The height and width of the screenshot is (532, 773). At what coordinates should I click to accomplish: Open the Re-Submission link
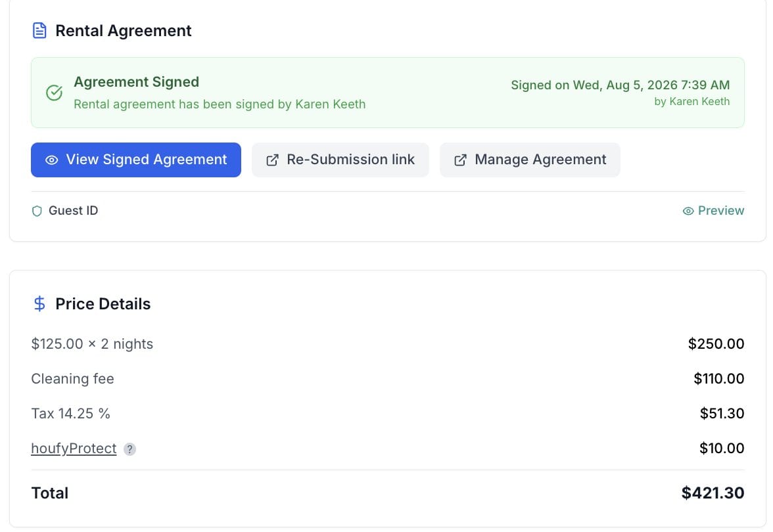coord(340,160)
